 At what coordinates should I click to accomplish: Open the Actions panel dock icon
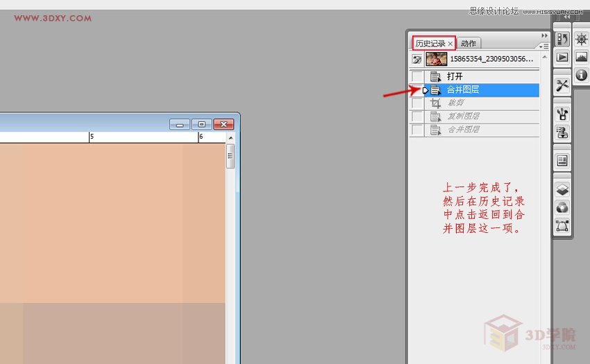pos(562,57)
